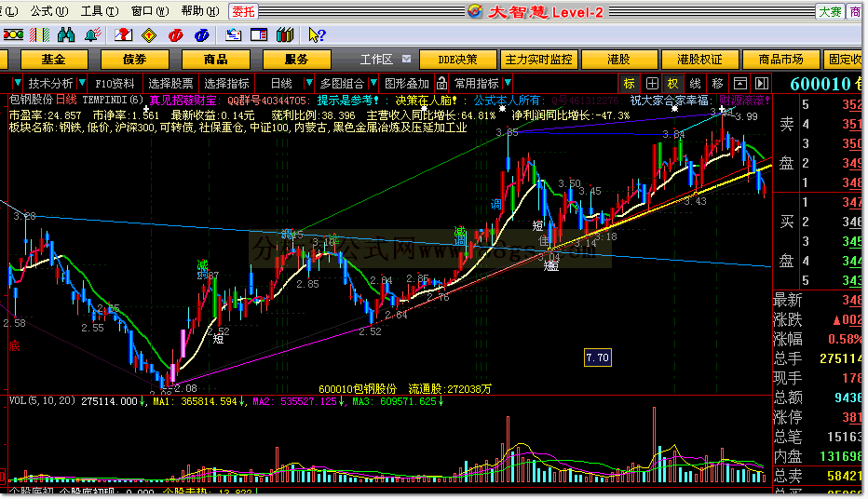Activate the help cursor question icon
868x499 pixels.
[x=317, y=35]
